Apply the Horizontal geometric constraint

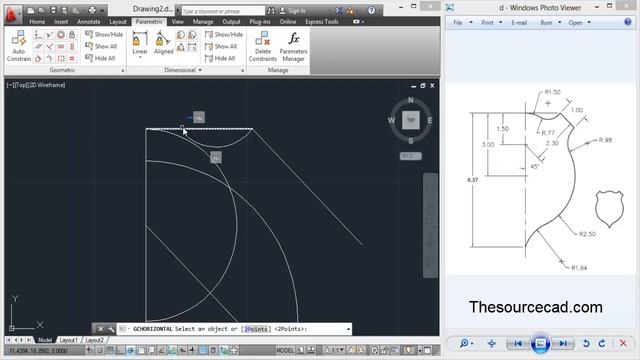(x=61, y=47)
